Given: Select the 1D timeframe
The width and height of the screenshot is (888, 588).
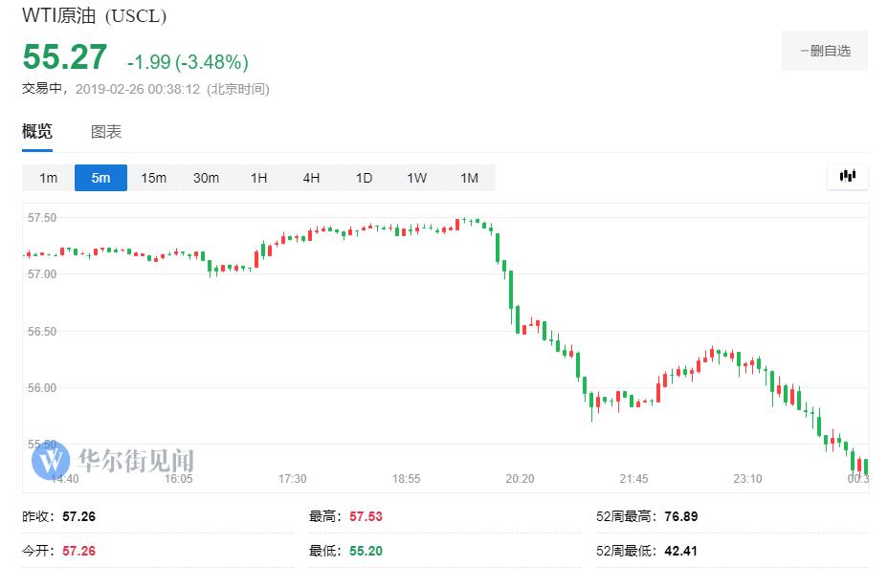Looking at the screenshot, I should (365, 178).
